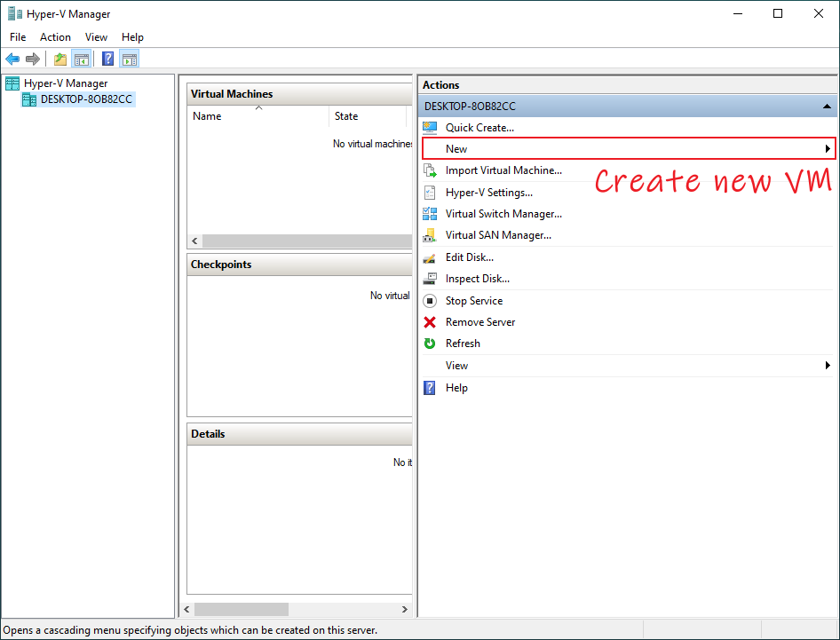Open Virtual SAN Manager action
The height and width of the screenshot is (640, 840).
498,235
